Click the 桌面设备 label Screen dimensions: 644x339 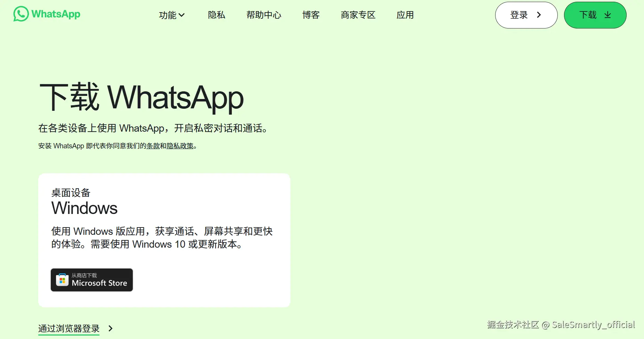click(71, 193)
